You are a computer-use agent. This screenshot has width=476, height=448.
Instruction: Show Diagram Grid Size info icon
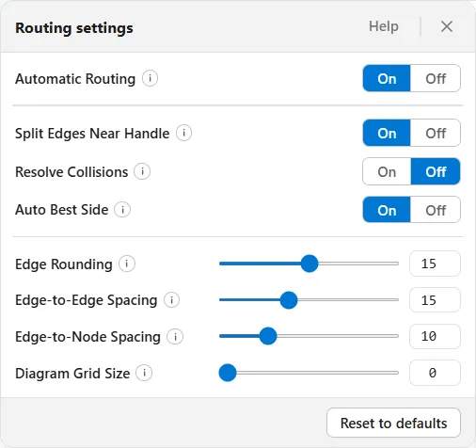click(x=144, y=373)
